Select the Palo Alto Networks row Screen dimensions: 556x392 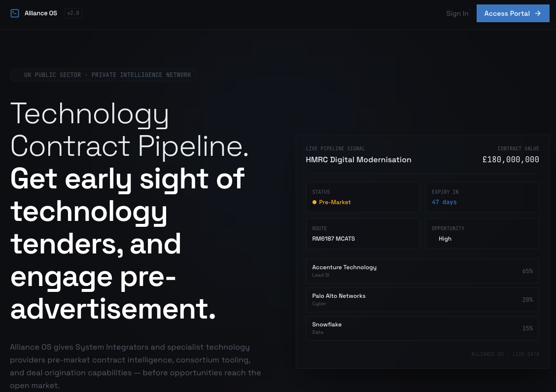pos(422,300)
